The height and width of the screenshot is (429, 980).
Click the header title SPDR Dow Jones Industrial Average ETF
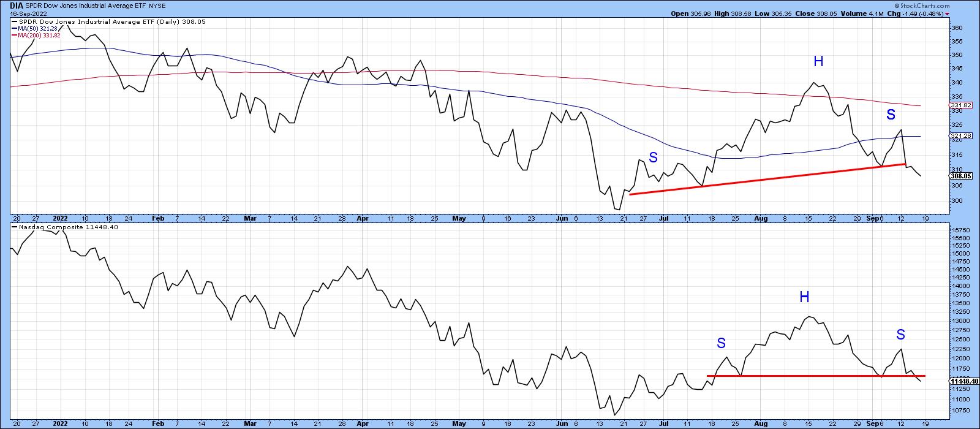pyautogui.click(x=86, y=5)
